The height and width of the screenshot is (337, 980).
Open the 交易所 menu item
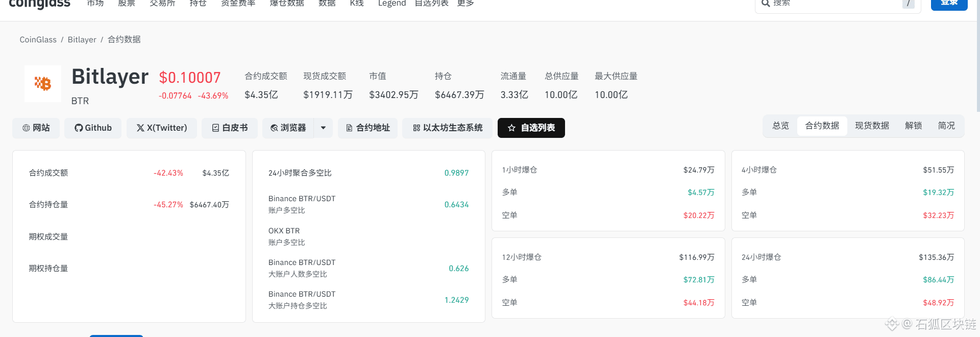pyautogui.click(x=162, y=3)
